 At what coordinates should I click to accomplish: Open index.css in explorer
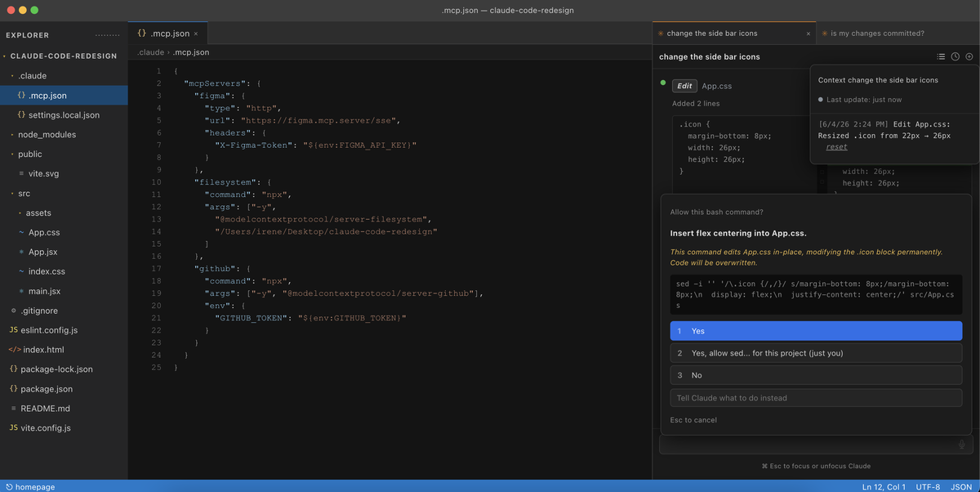pyautogui.click(x=64, y=272)
